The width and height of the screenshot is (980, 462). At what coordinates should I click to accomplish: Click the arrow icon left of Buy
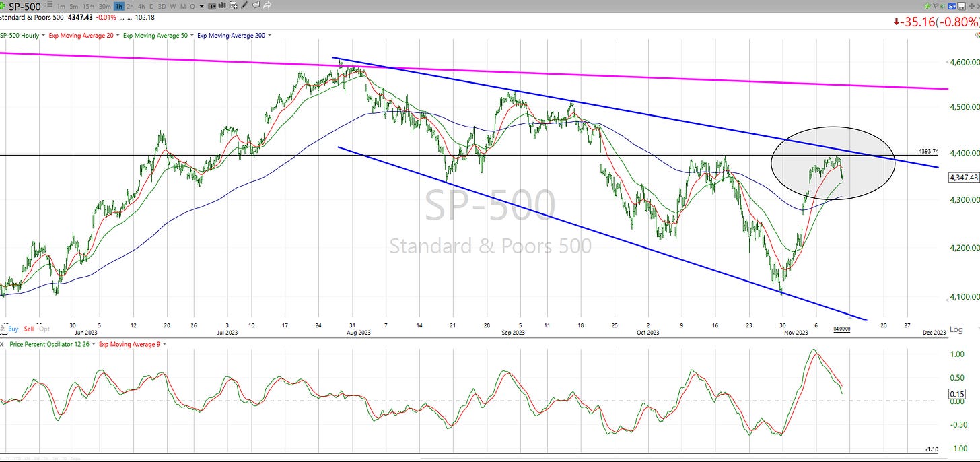pyautogui.click(x=3, y=329)
